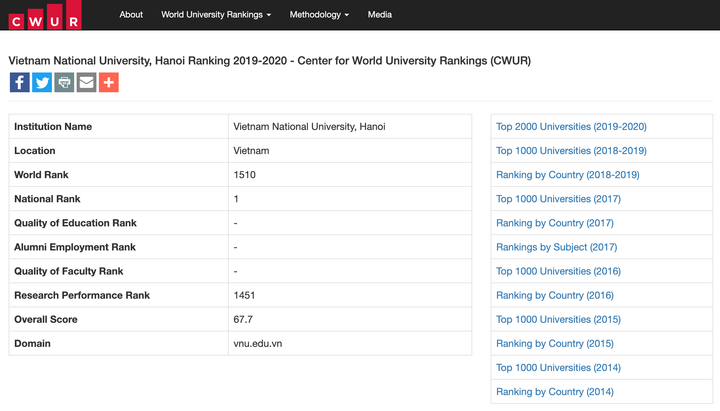
Task: Share page via email icon
Action: (86, 83)
